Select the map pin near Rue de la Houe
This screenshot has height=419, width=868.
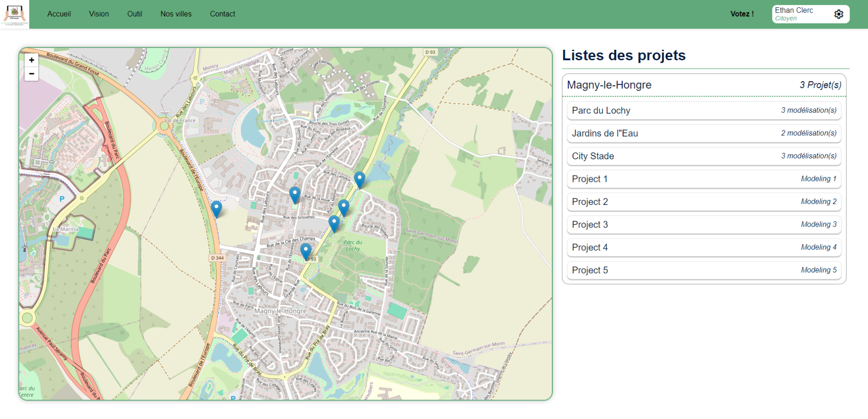(x=295, y=195)
